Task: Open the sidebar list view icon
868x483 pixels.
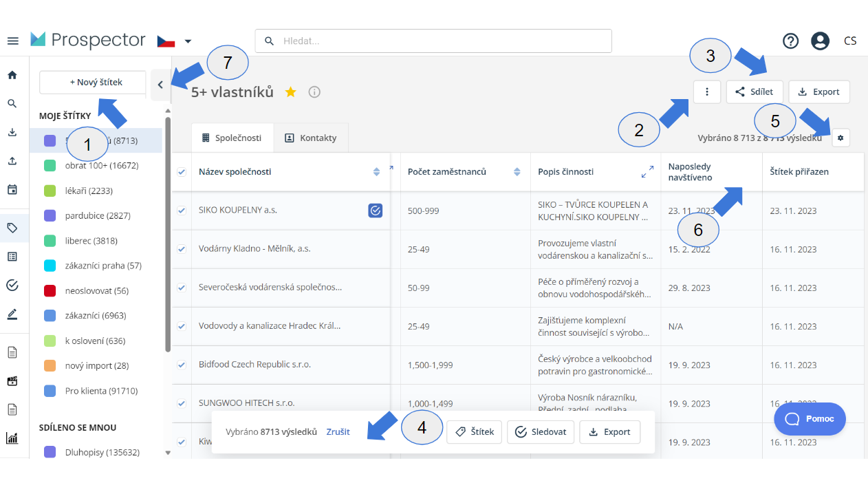Action: (12, 257)
